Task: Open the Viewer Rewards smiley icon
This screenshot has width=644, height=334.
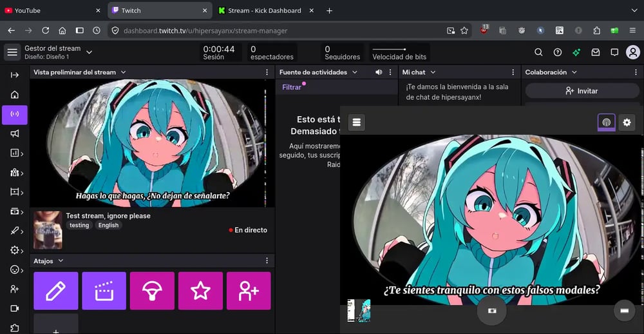Action: (x=16, y=270)
